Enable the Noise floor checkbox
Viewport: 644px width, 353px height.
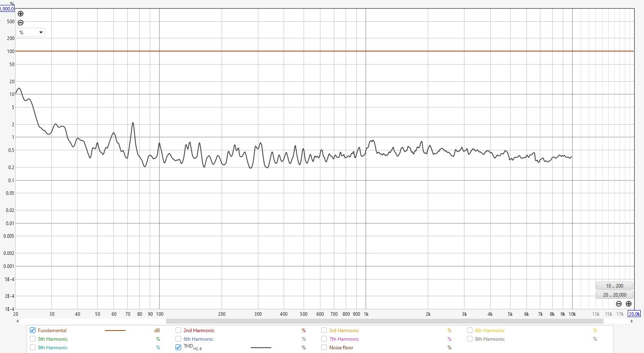(324, 347)
